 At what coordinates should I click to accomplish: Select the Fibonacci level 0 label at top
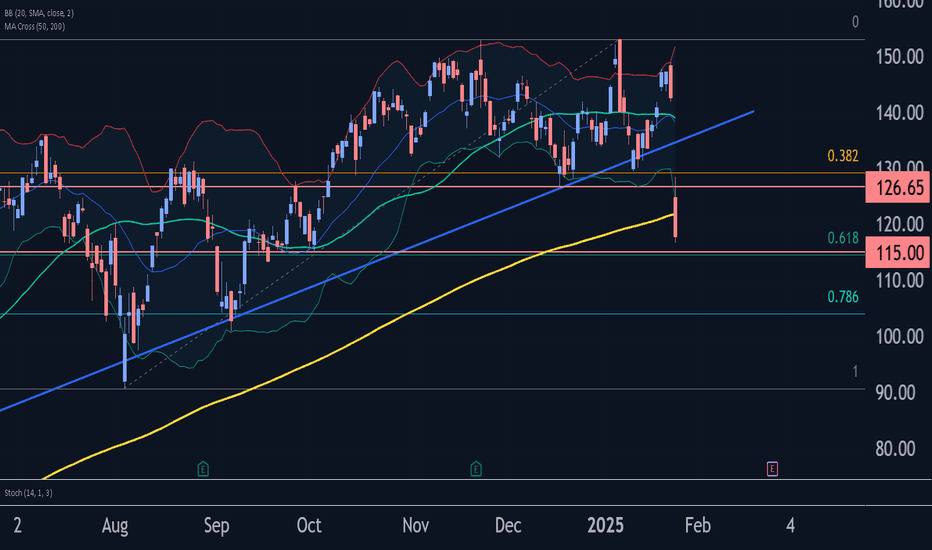855,22
